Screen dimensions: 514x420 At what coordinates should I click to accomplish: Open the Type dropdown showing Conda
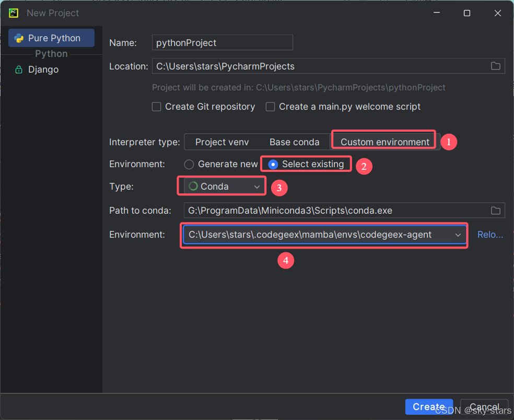point(224,186)
